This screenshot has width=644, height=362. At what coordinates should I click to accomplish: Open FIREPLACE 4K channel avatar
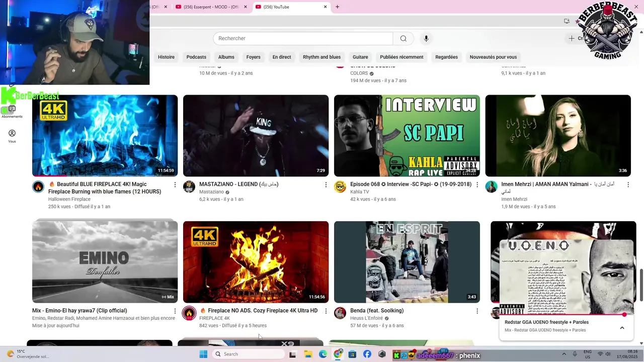point(189,313)
